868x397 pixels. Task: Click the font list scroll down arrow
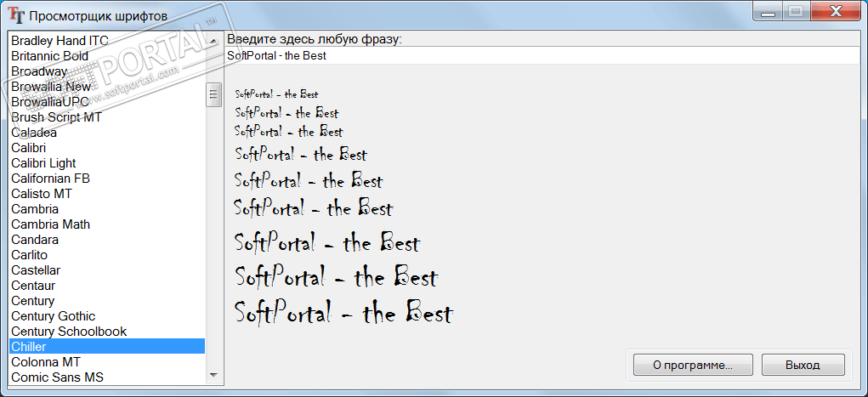[213, 376]
